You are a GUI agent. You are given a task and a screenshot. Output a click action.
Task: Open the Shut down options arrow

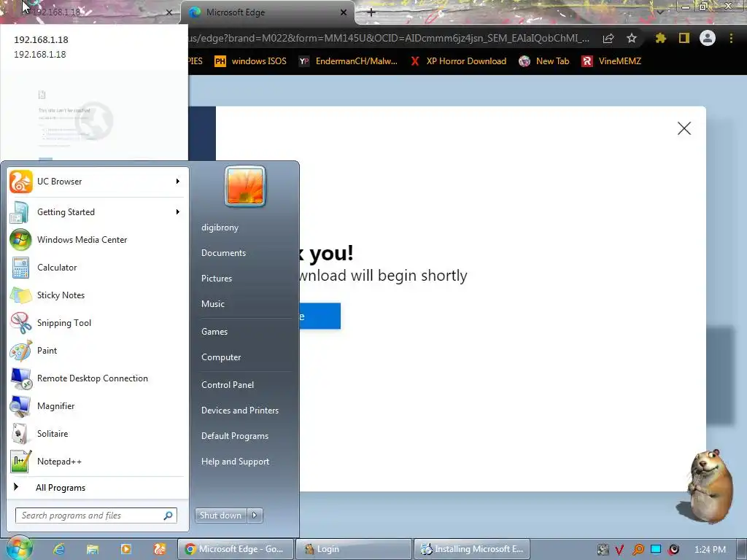(255, 516)
